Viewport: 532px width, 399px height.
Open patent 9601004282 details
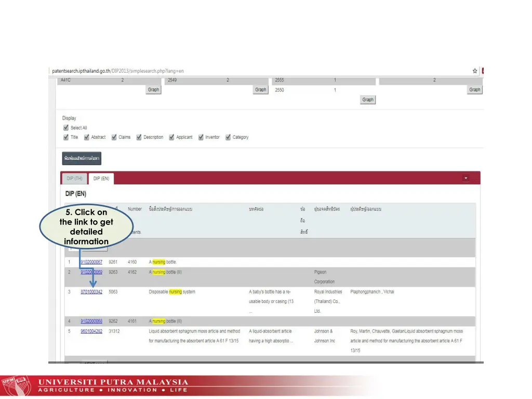(91, 331)
